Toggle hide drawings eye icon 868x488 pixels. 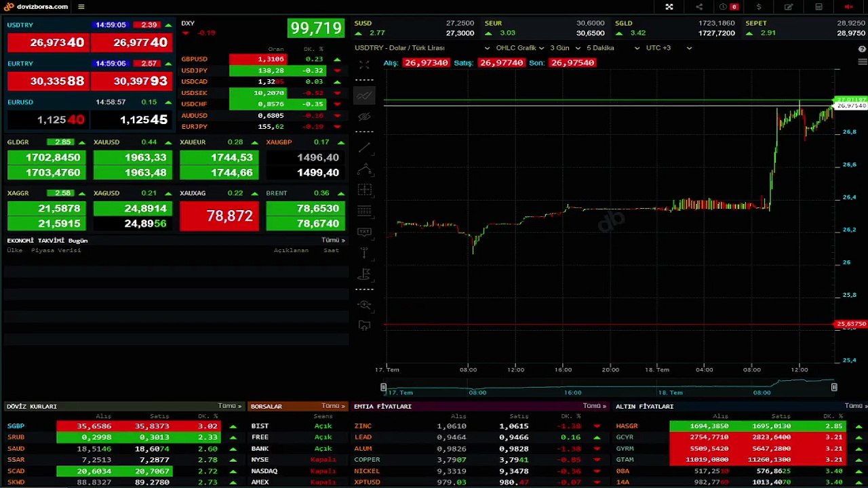click(364, 117)
